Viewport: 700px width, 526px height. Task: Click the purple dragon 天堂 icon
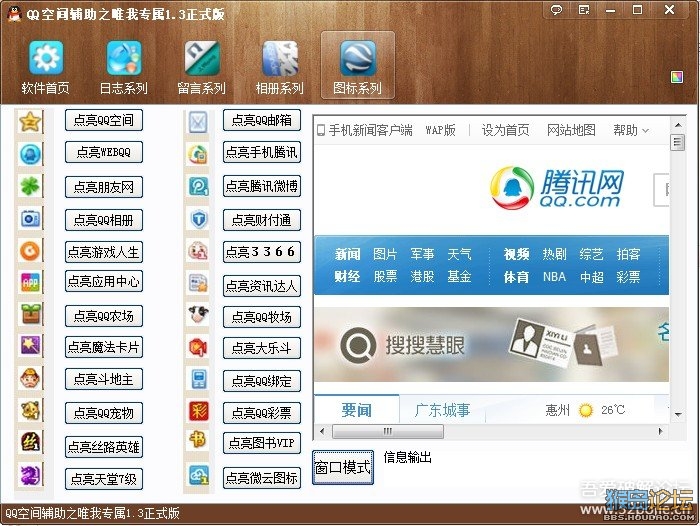(x=30, y=474)
